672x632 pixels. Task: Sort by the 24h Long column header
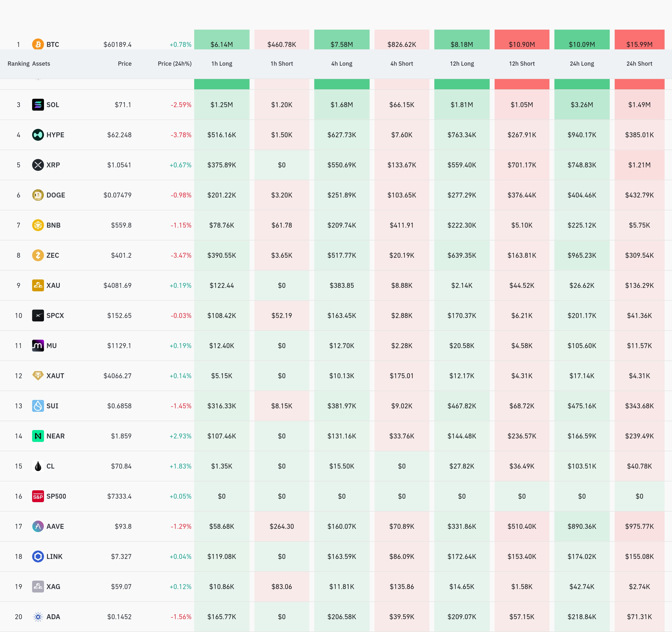(582, 63)
